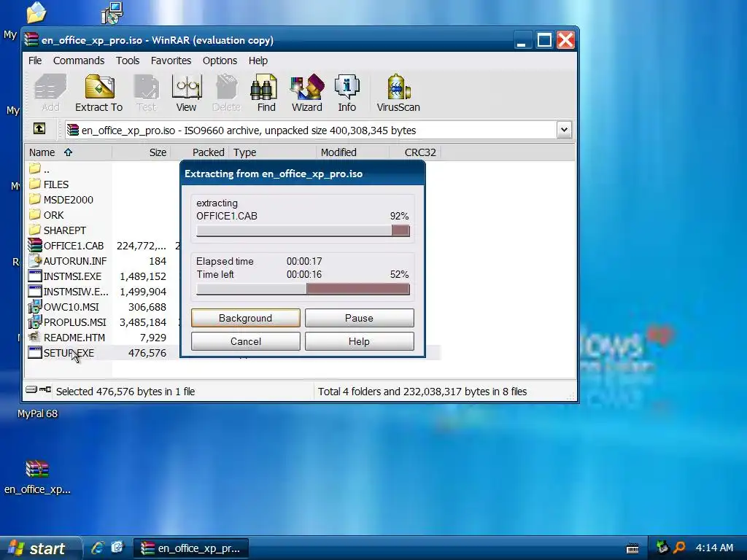Viewport: 747px width, 560px height.
Task: Select INSTMSI.EXE file
Action: click(65, 276)
